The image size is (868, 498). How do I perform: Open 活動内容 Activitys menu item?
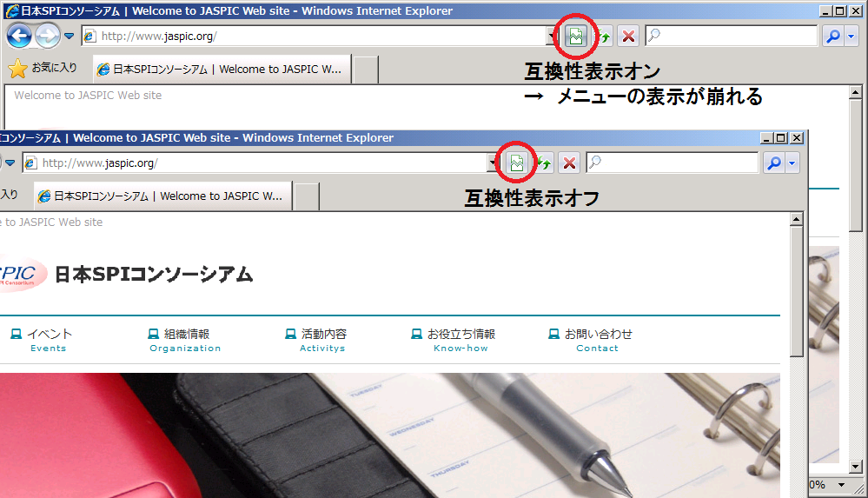pyautogui.click(x=316, y=340)
